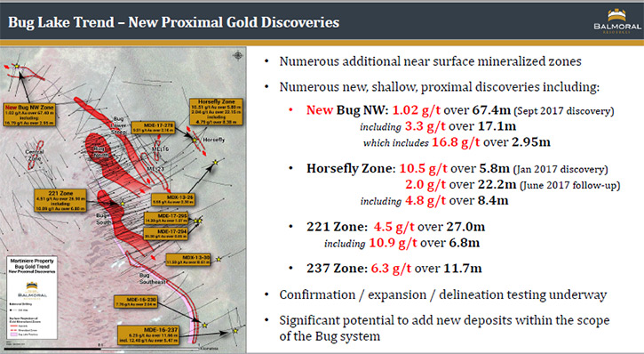
Task: Click the Balmoral logo in map legend
Action: coord(32,289)
